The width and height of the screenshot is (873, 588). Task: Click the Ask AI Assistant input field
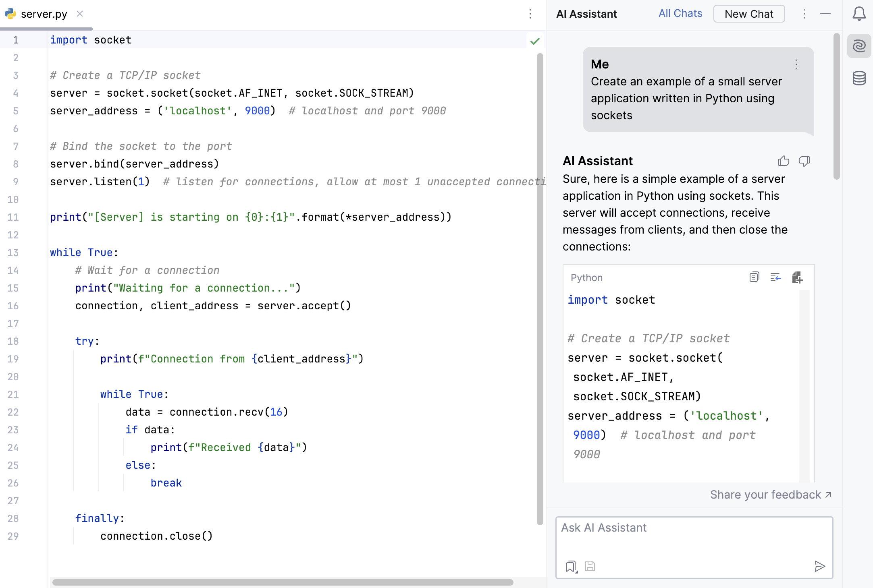pyautogui.click(x=693, y=536)
